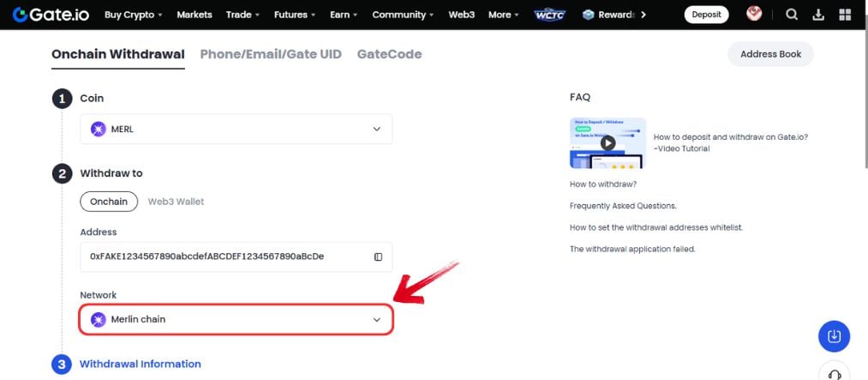Click the Rewards cube icon
868x380 pixels.
tap(588, 15)
